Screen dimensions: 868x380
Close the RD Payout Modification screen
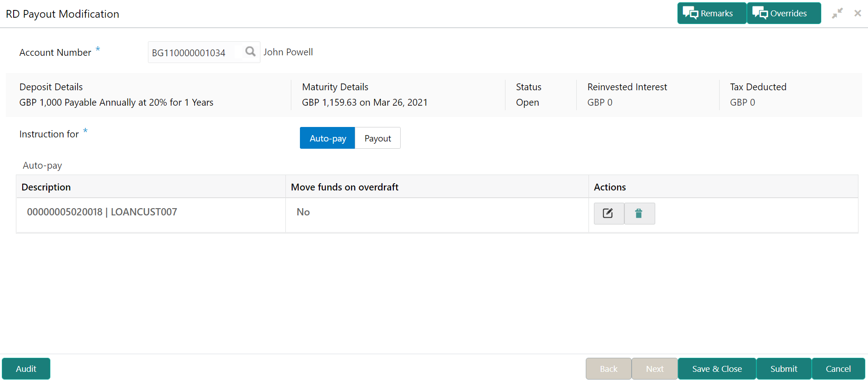(x=858, y=14)
